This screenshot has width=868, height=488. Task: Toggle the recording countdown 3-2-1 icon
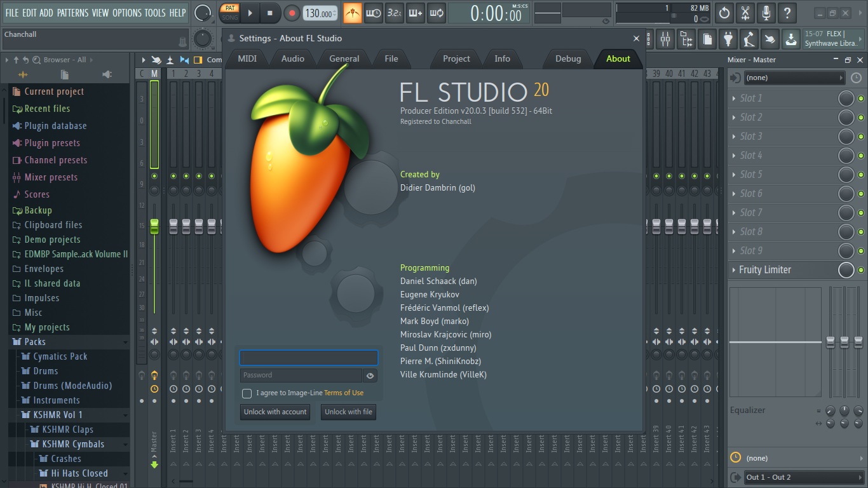pos(395,13)
